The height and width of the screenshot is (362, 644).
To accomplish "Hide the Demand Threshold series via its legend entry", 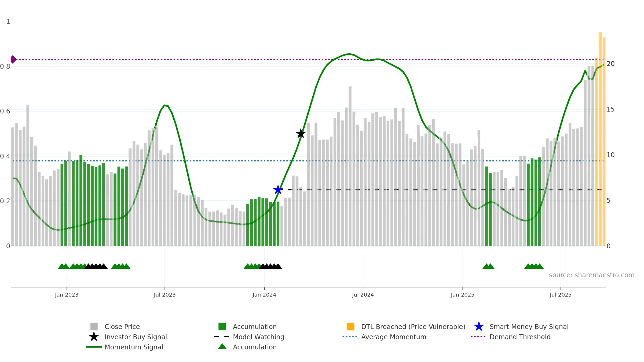I will click(x=511, y=337).
